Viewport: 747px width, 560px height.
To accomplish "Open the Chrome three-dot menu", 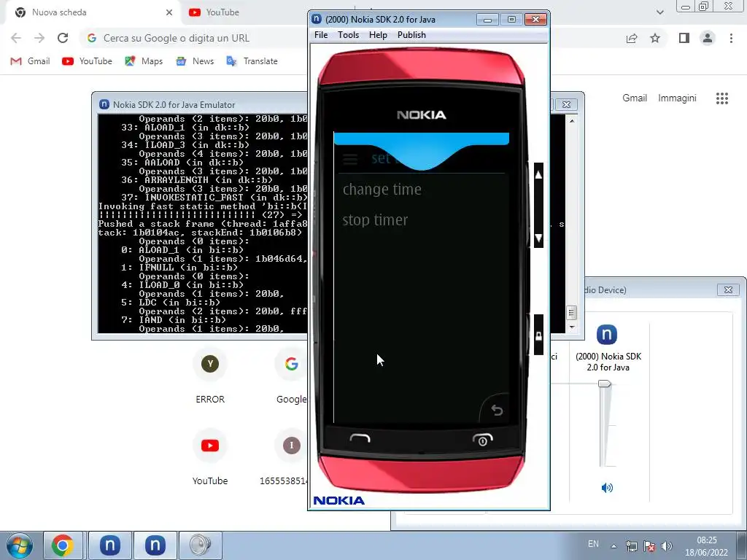I will 731,38.
